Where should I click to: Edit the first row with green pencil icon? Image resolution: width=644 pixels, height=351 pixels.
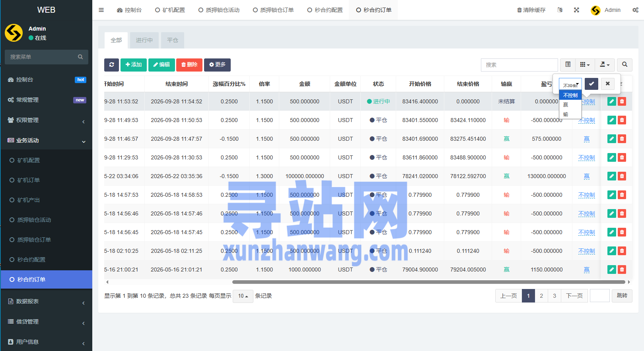(x=611, y=101)
